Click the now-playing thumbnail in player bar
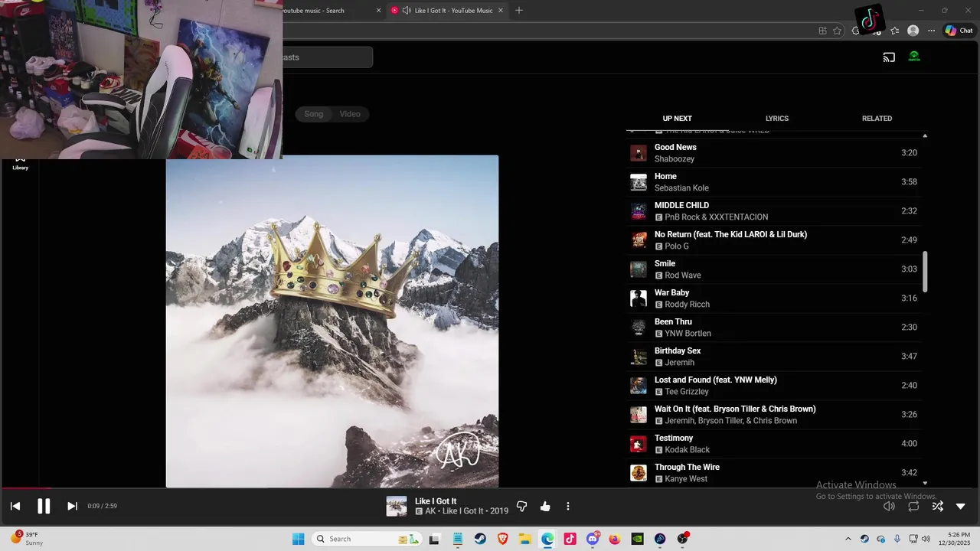 (397, 506)
